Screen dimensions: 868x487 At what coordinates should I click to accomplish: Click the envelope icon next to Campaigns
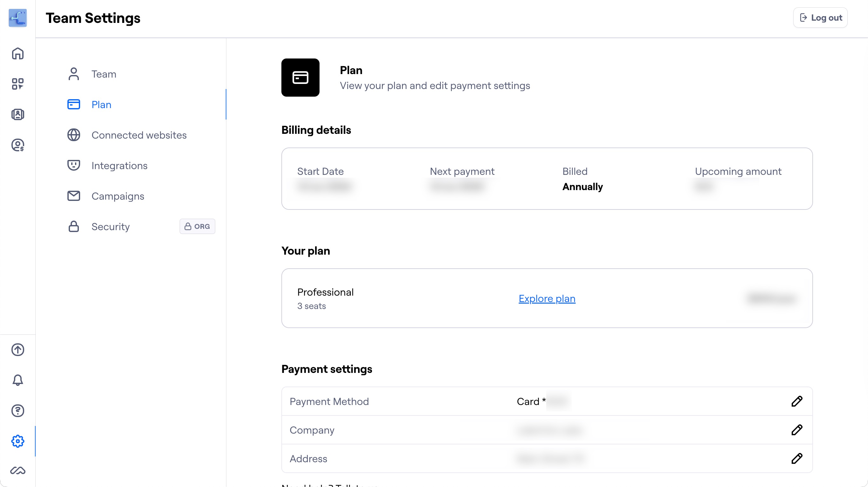[x=73, y=196]
